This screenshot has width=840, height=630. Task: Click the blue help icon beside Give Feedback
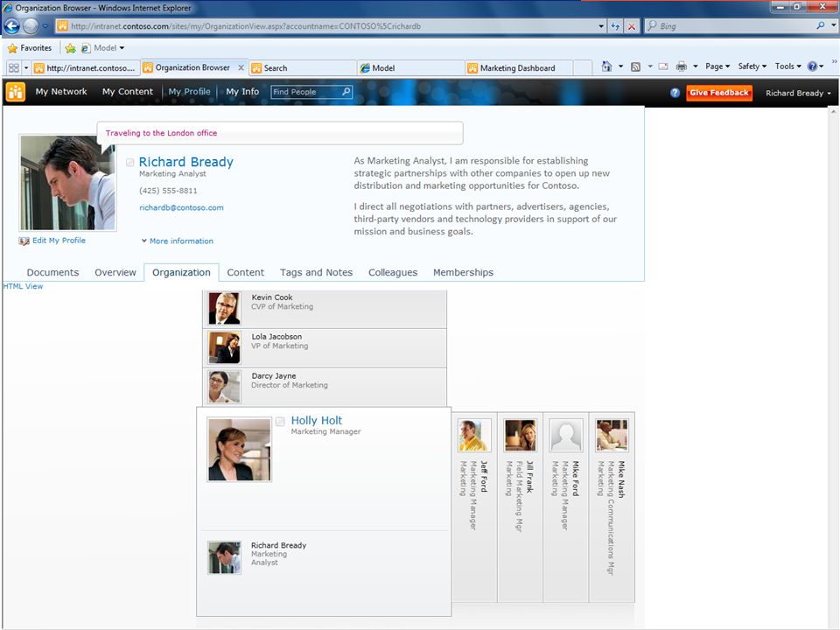[x=675, y=93]
